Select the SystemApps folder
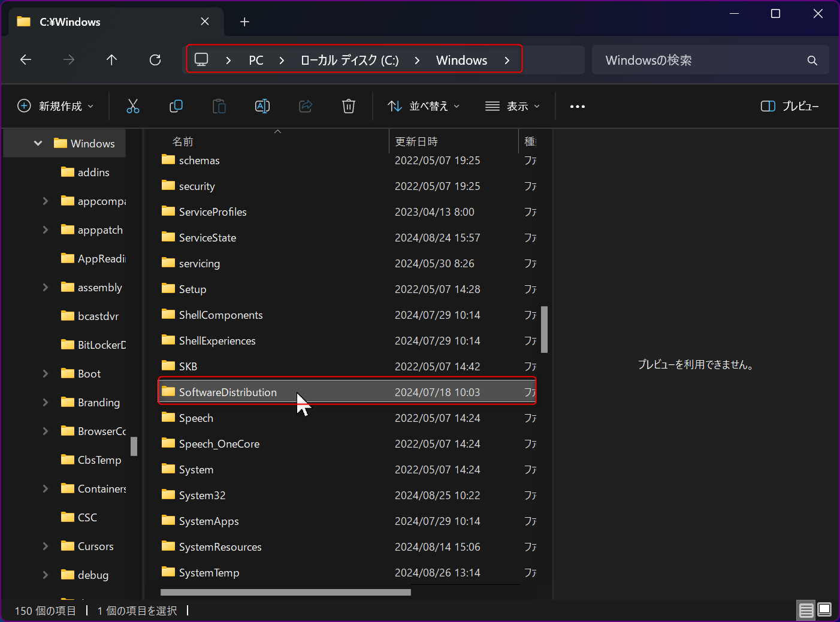 click(348, 521)
